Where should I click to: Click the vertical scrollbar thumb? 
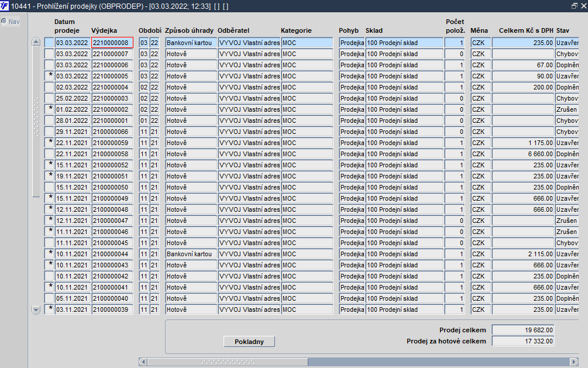point(36,122)
